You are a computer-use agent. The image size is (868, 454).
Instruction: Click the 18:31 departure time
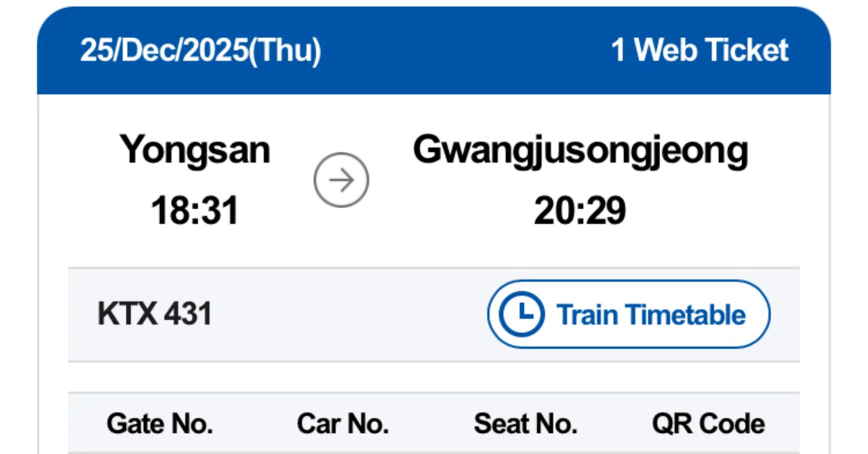click(195, 211)
